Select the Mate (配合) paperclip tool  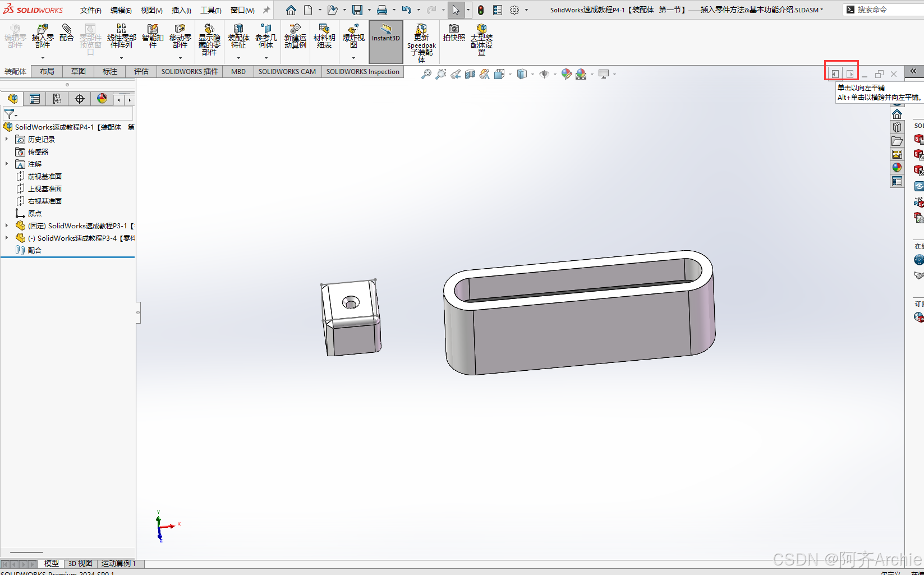pyautogui.click(x=67, y=33)
